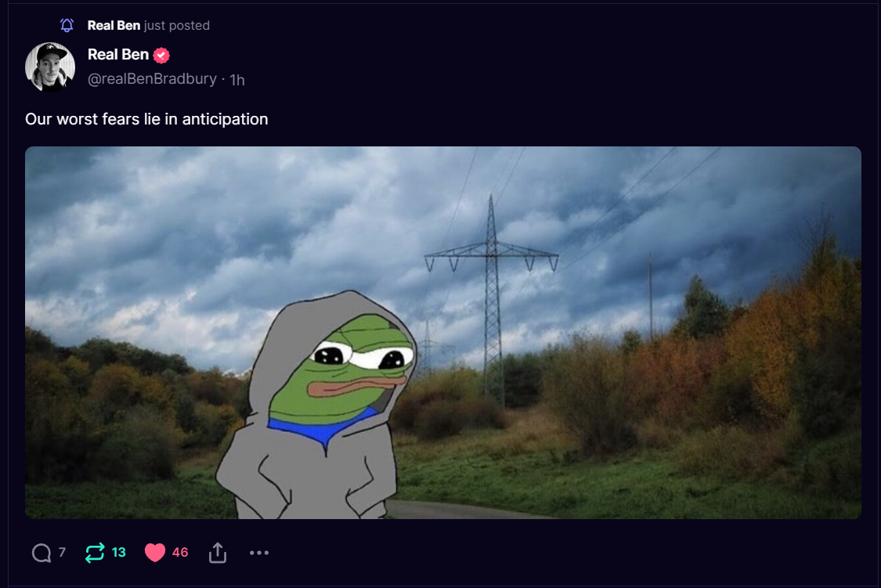The height and width of the screenshot is (588, 881).
Task: Click the green repost arrows icon
Action: (x=95, y=553)
